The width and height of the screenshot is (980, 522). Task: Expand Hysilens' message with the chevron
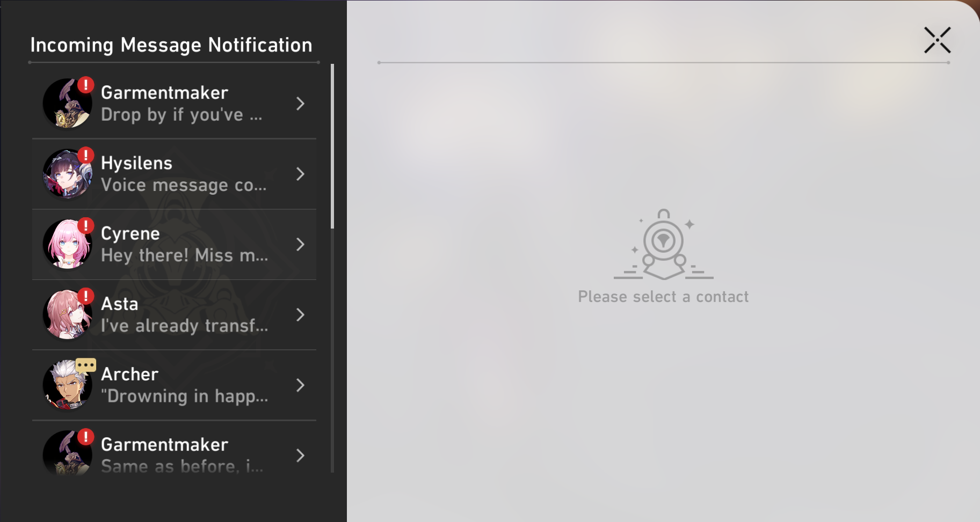point(301,174)
